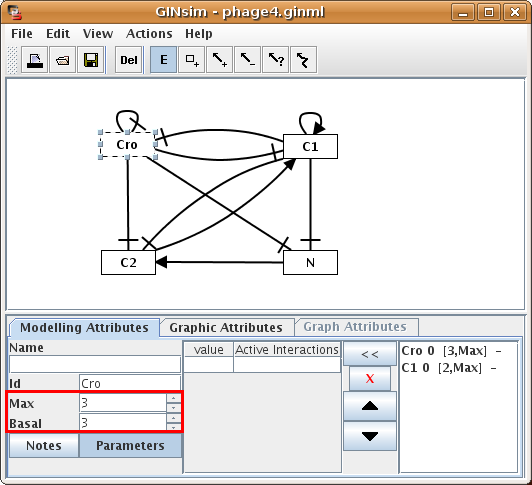Open the Actions menu
Image resolution: width=532 pixels, height=485 pixels.
pyautogui.click(x=149, y=34)
